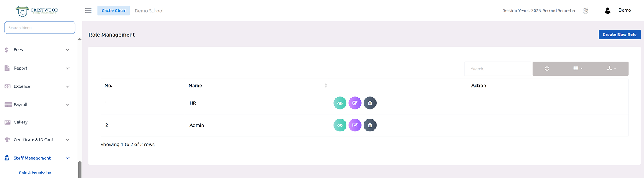Click the Cache Clear button
The height and width of the screenshot is (178, 644).
[113, 11]
